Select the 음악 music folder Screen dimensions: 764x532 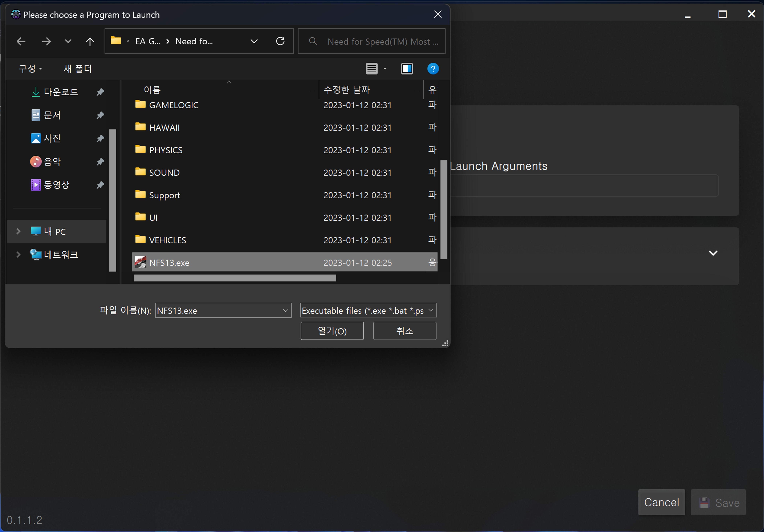pos(52,162)
